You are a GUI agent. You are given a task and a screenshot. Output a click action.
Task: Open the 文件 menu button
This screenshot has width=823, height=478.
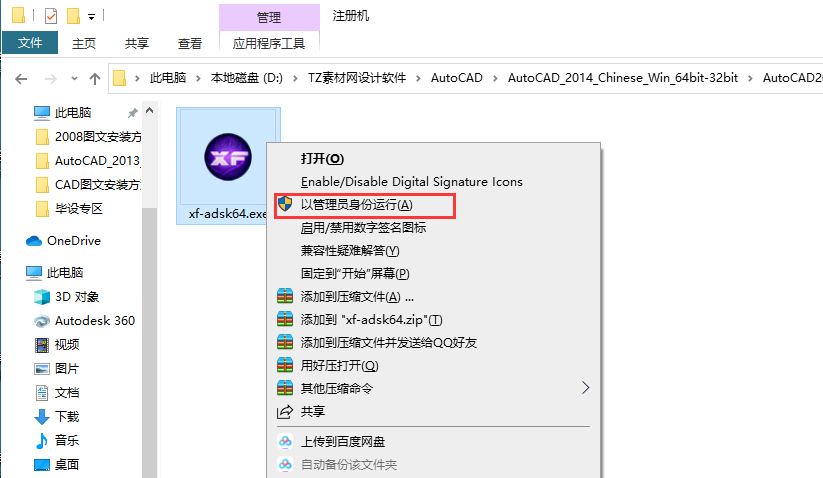(x=30, y=43)
